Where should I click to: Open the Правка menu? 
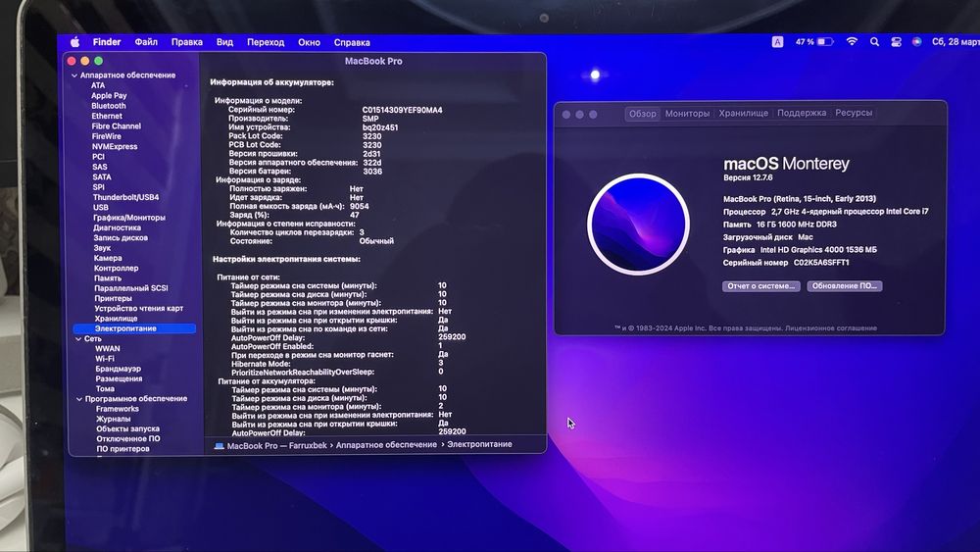click(x=187, y=42)
